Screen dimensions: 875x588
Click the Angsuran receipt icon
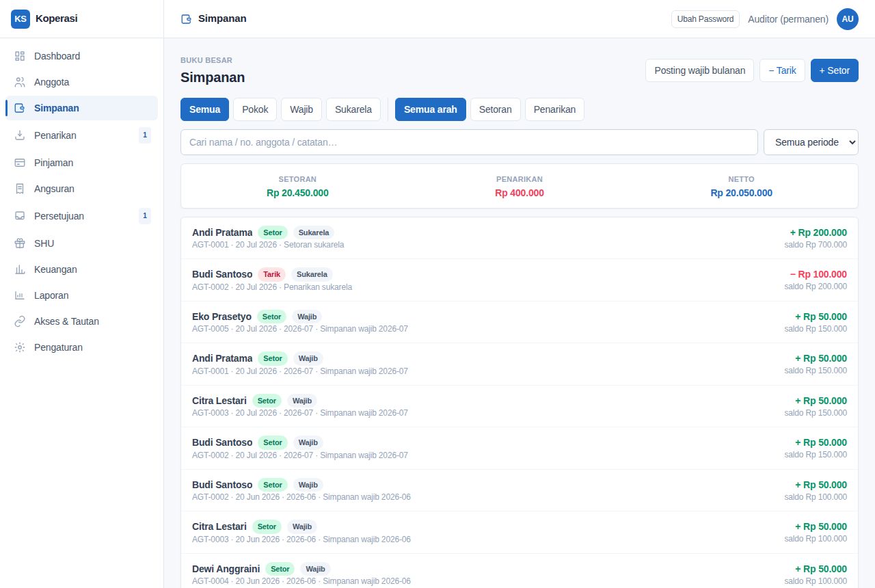20,189
